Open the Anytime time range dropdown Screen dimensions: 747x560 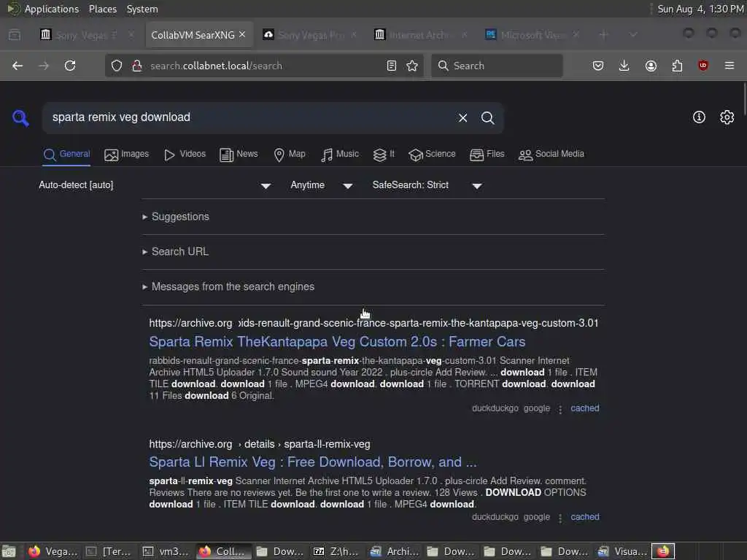click(x=322, y=185)
